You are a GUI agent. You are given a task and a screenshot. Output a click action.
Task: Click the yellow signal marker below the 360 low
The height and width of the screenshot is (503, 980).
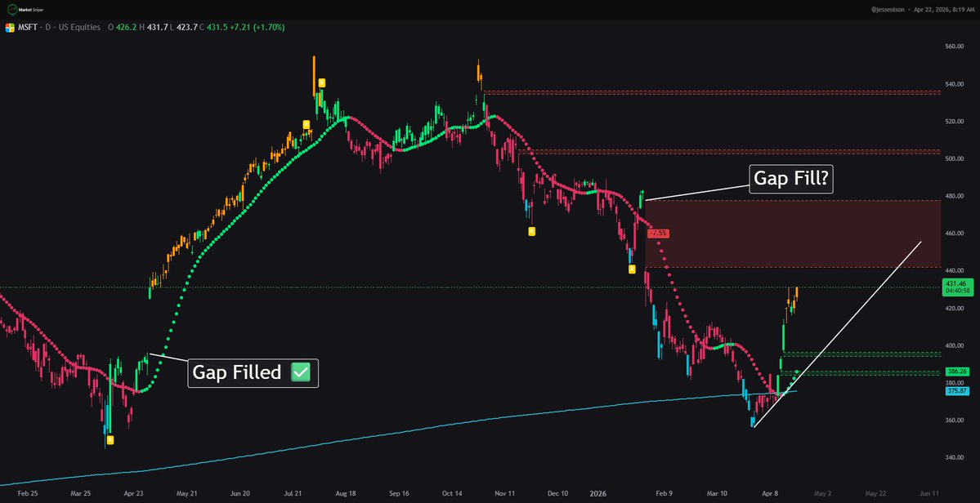(110, 440)
